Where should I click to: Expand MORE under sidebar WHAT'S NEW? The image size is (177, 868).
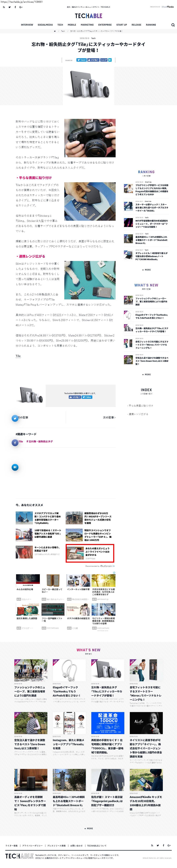click(147, 374)
